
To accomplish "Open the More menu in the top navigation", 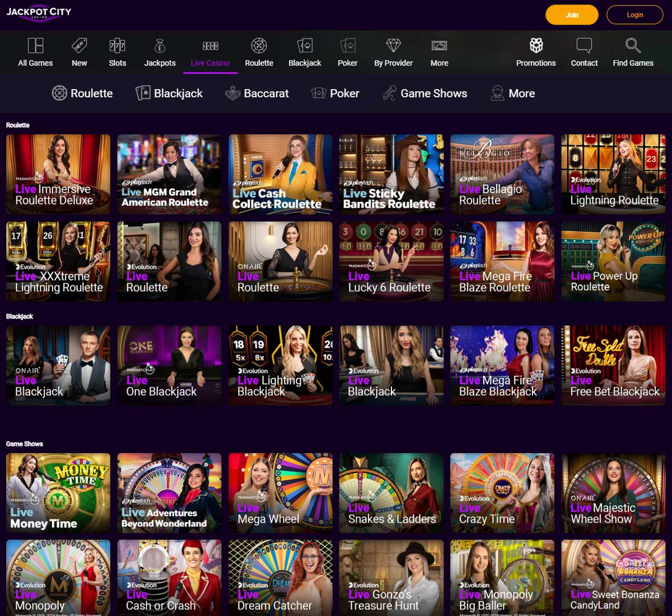I will coord(439,52).
